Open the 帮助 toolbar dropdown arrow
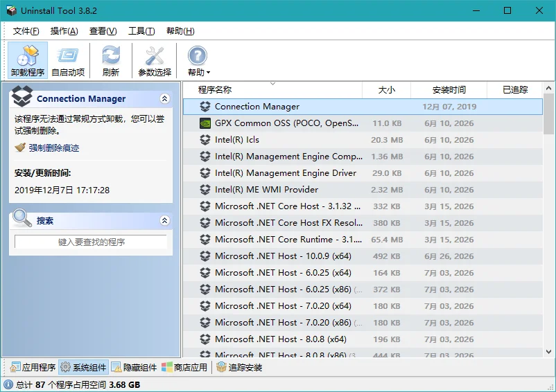The width and height of the screenshot is (556, 392). (x=209, y=73)
